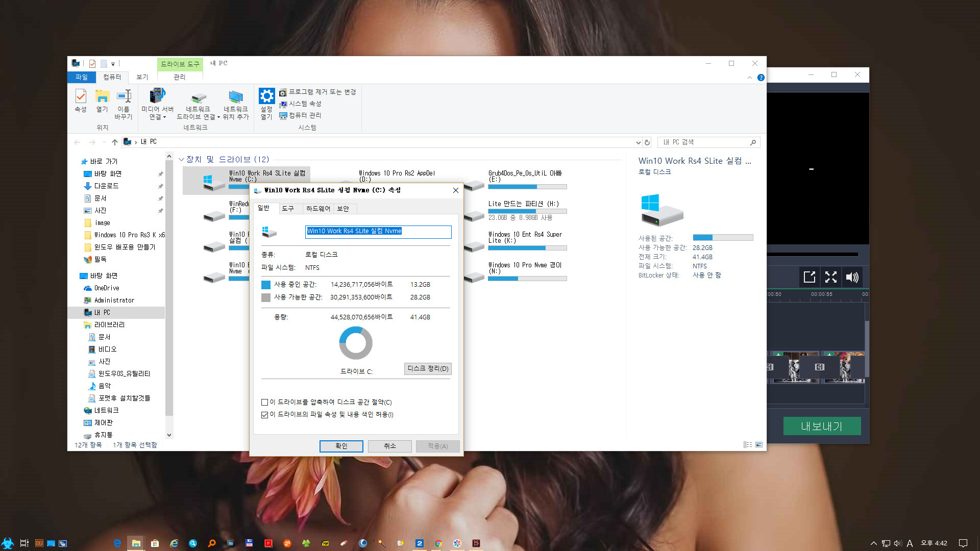
Task: Click the 내 PC 검색 search box
Action: tap(708, 142)
